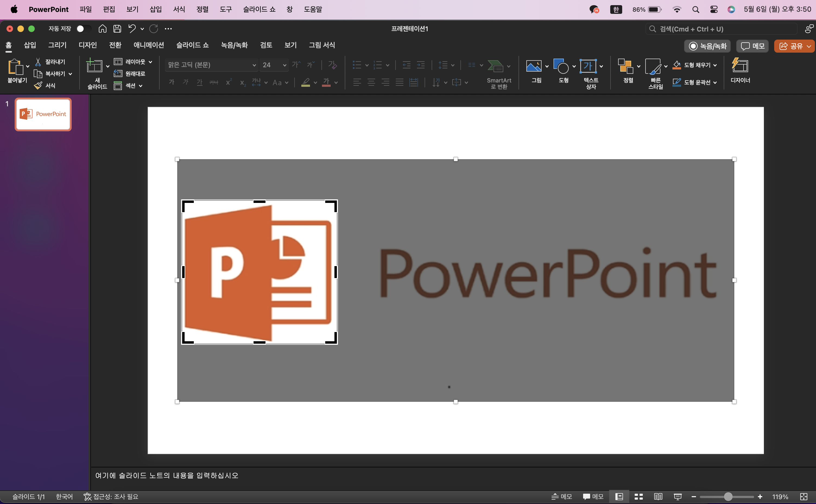Expand the Section (섹션) dropdown

point(140,86)
